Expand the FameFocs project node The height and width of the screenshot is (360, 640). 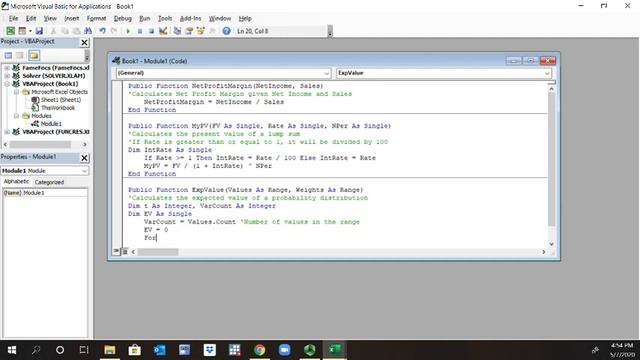(7, 68)
